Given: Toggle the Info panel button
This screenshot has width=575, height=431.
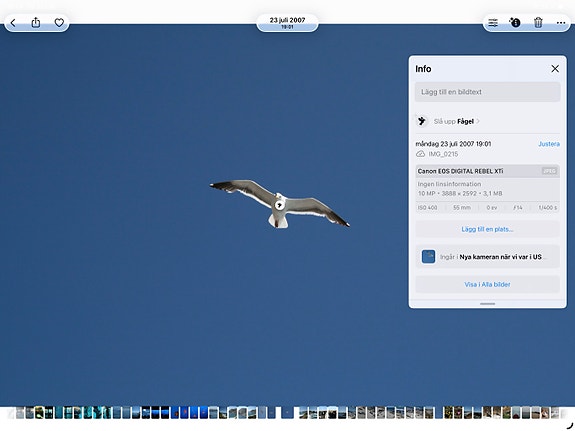Looking at the screenshot, I should coord(515,23).
